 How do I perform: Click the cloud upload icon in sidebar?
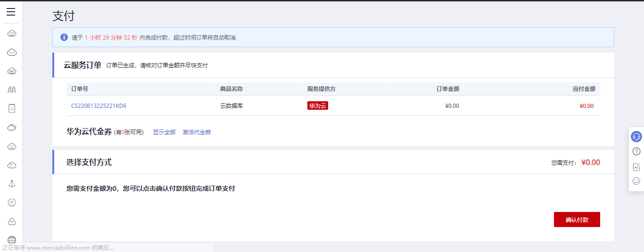point(12,146)
